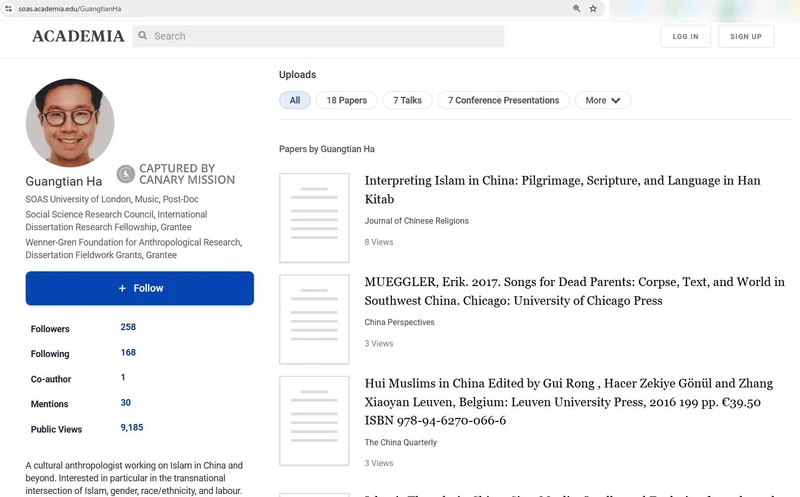Show the 7 Talks tab

[407, 100]
